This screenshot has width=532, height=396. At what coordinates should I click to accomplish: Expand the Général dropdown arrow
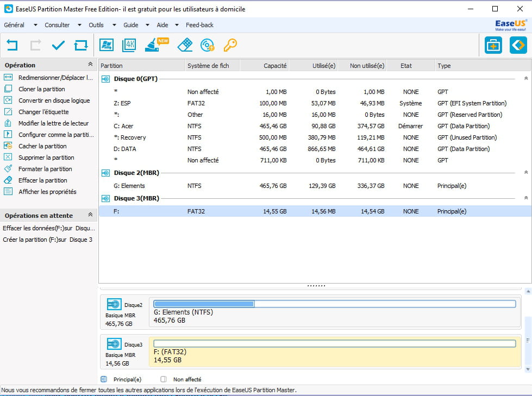(35, 25)
